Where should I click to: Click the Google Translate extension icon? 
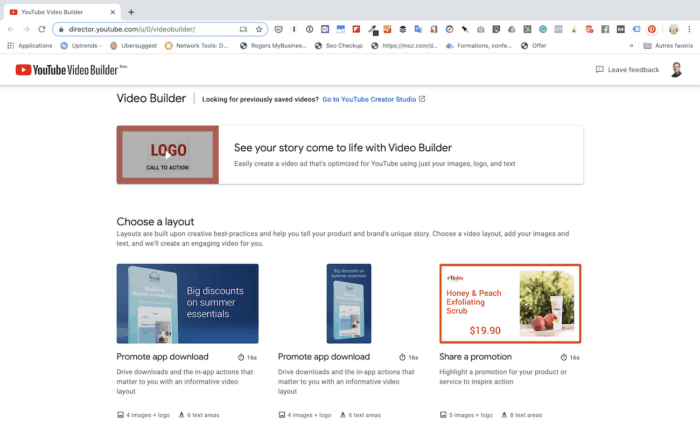(x=418, y=29)
